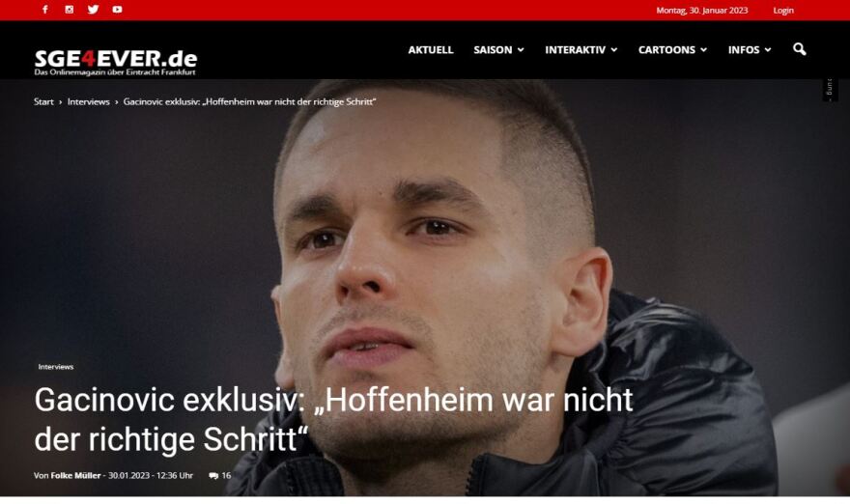Click the comment count 16
The image size is (850, 504).
click(x=226, y=476)
